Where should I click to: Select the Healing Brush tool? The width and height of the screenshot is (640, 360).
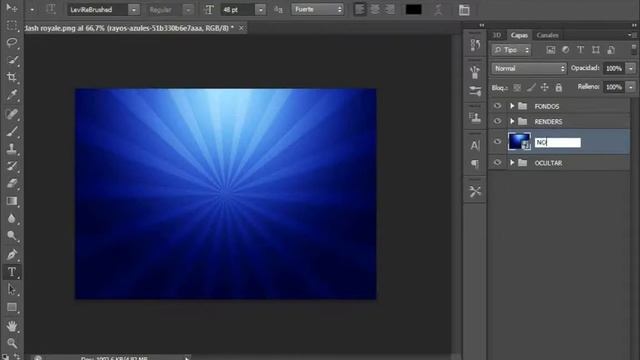(12, 114)
